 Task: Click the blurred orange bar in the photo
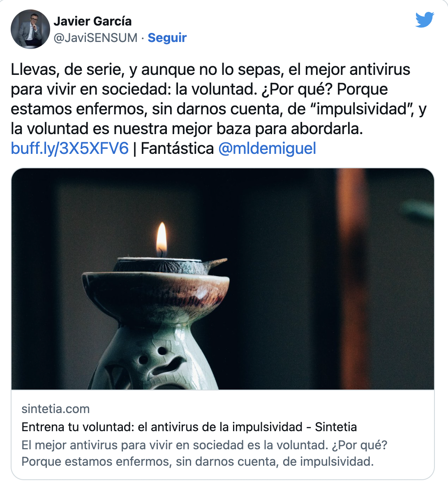click(x=352, y=279)
